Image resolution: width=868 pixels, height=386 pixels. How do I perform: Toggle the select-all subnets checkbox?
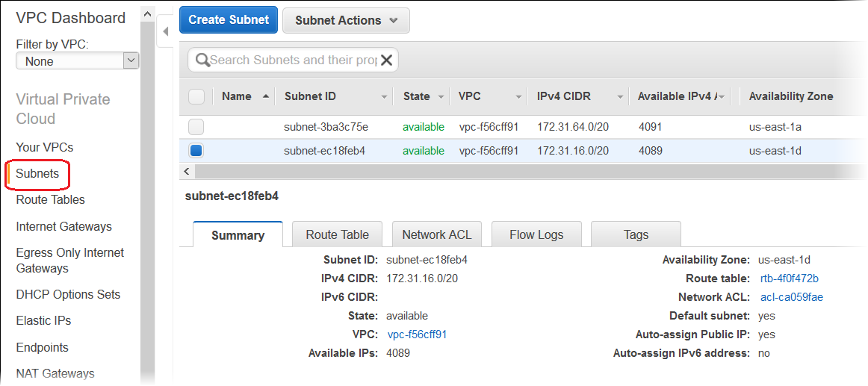click(196, 96)
